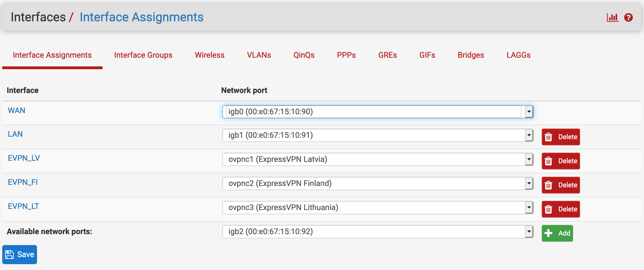Click the trash icon for EVPN_LV deletion
The image size is (644, 270).
pyautogui.click(x=548, y=161)
